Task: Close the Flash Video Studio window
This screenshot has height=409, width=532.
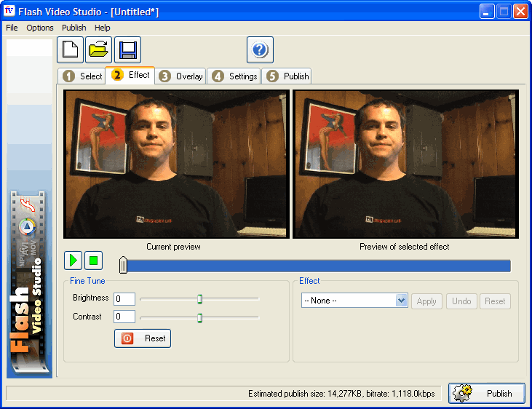Action: pos(520,11)
